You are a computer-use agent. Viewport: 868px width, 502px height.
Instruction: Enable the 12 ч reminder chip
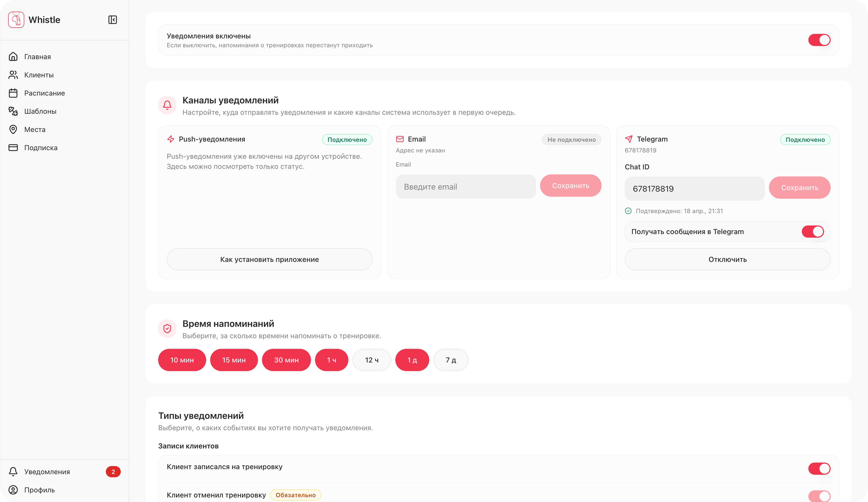point(372,360)
